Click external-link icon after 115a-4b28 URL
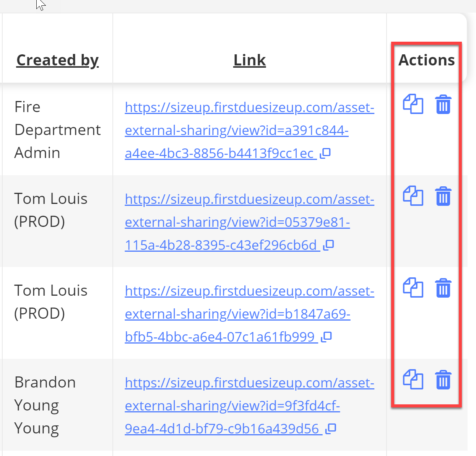 coord(329,245)
